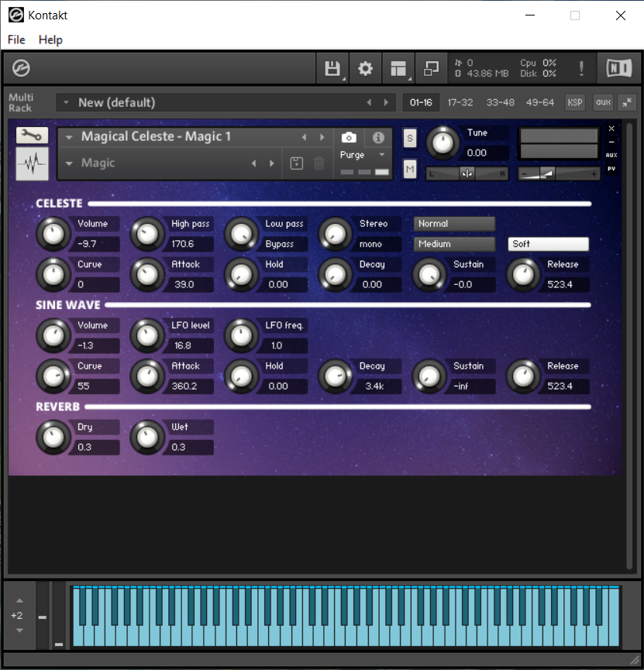The width and height of the screenshot is (644, 670).
Task: Click the Reverb Dry knob
Action: click(53, 437)
